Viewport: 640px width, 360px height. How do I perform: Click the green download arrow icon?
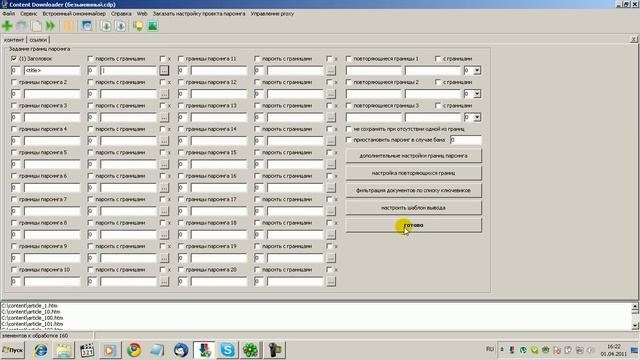point(106,26)
